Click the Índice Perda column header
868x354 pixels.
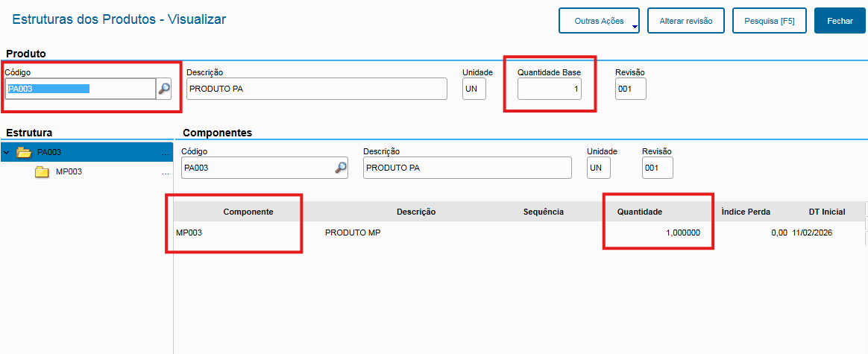point(745,212)
